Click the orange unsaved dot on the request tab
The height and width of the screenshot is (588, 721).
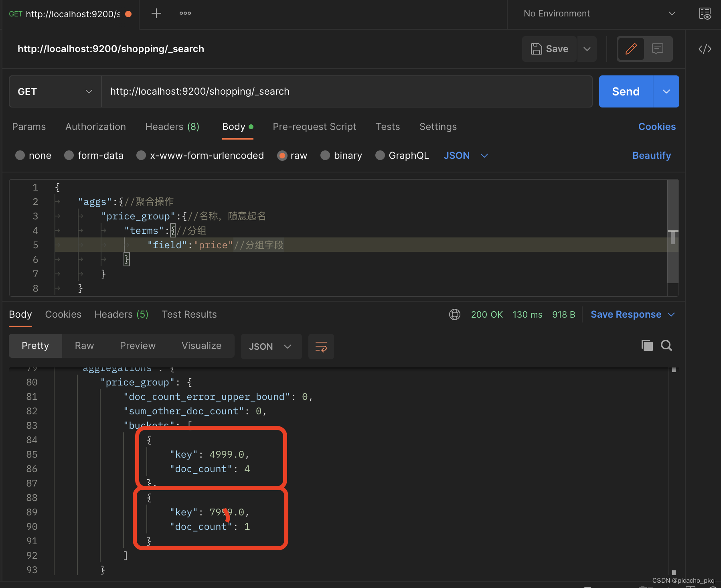tap(128, 14)
